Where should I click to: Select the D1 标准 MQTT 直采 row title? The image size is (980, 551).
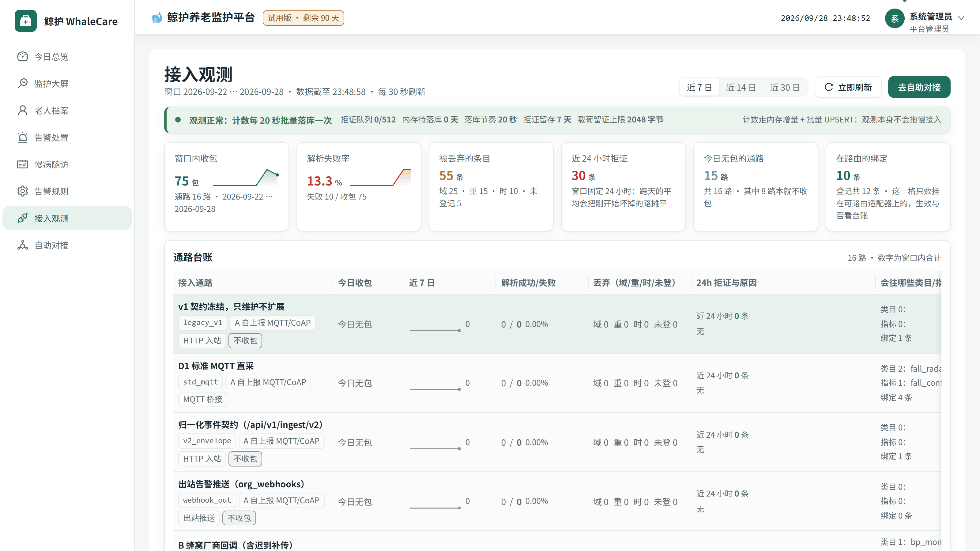(216, 366)
